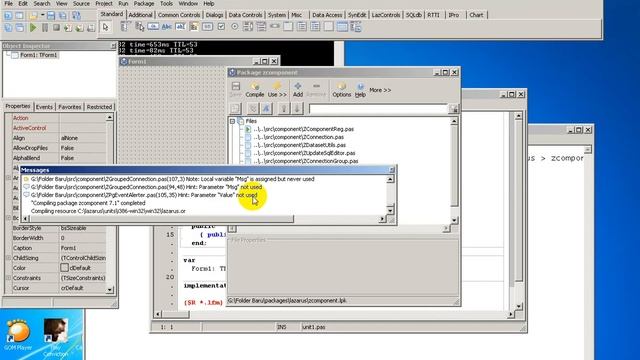Pick the TRadioButton component icon
The width and height of the screenshot is (640, 360).
click(235, 27)
